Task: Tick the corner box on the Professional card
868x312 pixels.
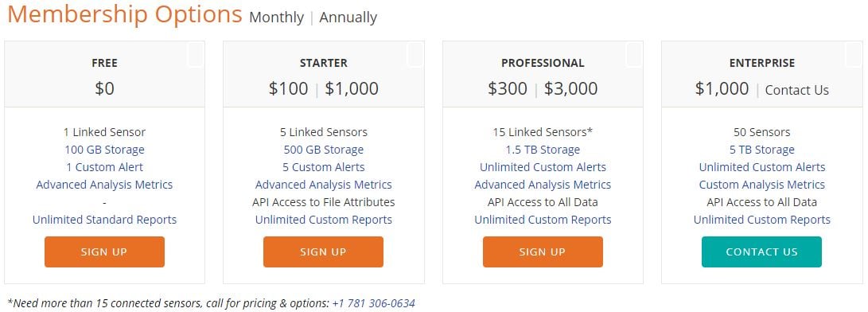Action: tap(634, 56)
